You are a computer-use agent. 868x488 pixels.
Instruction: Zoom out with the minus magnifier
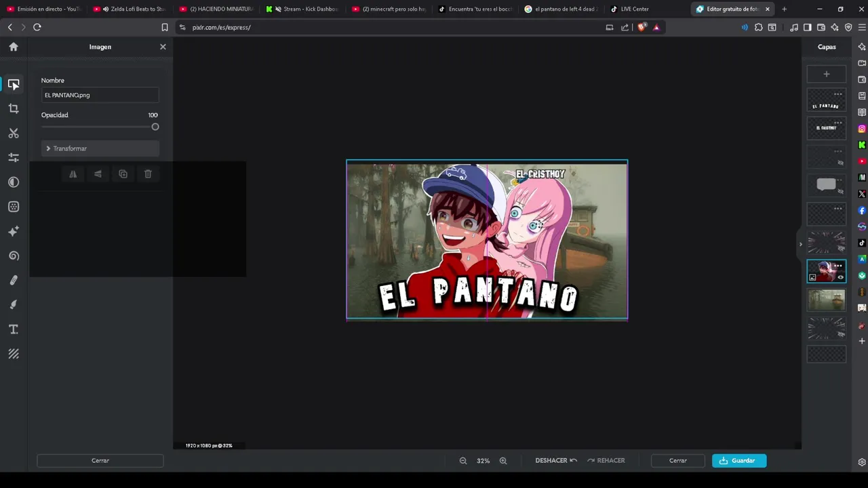click(x=463, y=460)
